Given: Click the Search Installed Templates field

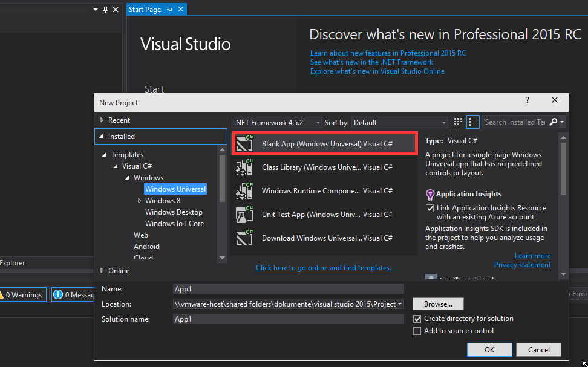Looking at the screenshot, I should (x=514, y=122).
